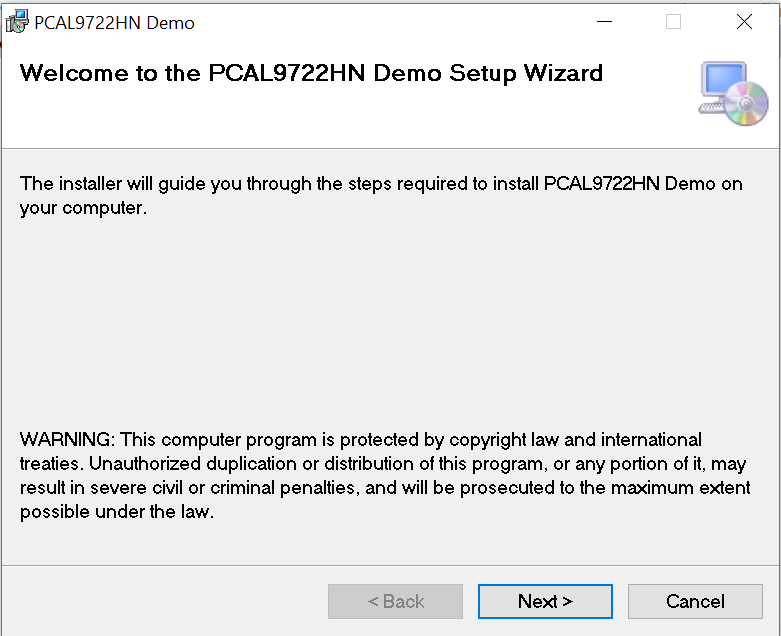
Task: Close the setup wizard window
Action: point(744,22)
